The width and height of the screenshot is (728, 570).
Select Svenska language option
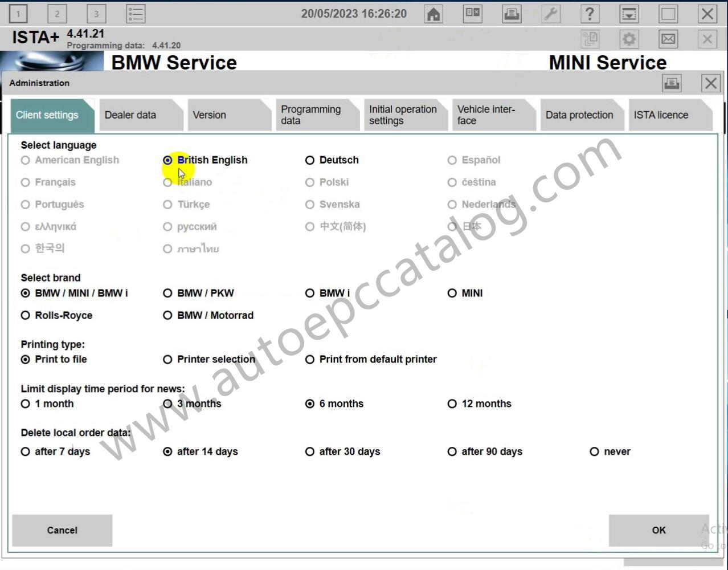pyautogui.click(x=333, y=205)
